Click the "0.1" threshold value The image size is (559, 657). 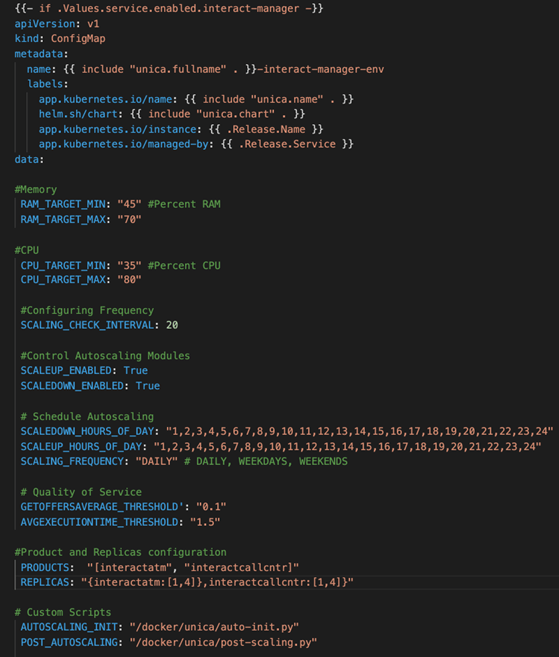point(211,507)
